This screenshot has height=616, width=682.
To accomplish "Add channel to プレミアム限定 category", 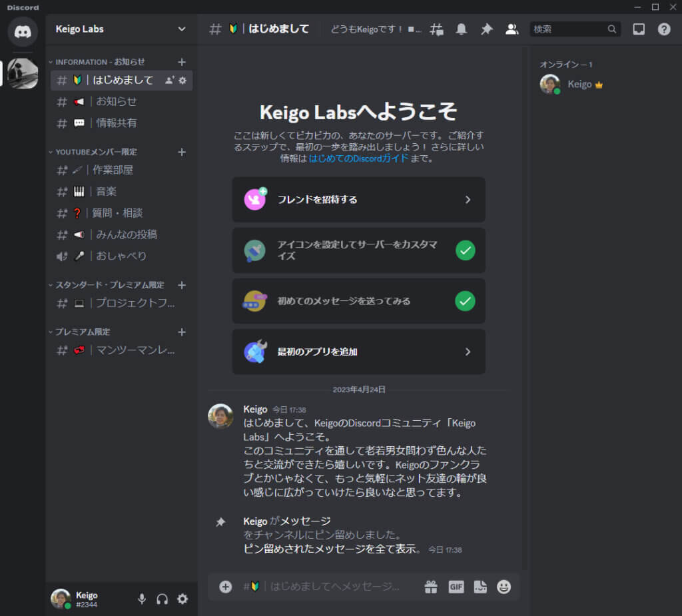I will click(182, 332).
